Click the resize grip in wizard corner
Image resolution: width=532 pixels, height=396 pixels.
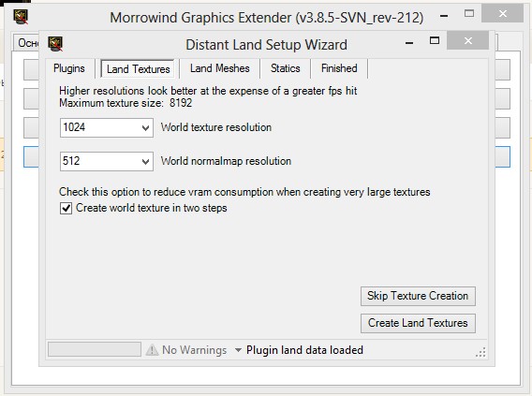(480, 352)
